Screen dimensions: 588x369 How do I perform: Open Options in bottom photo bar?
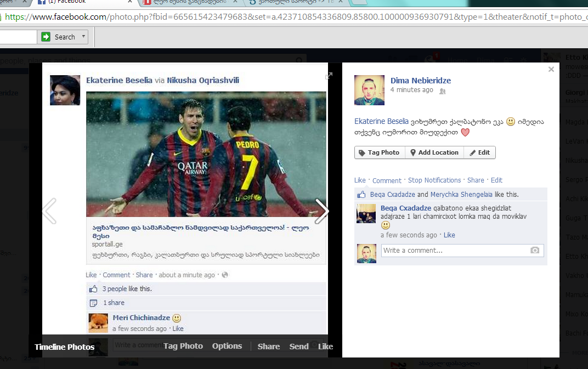[227, 346]
